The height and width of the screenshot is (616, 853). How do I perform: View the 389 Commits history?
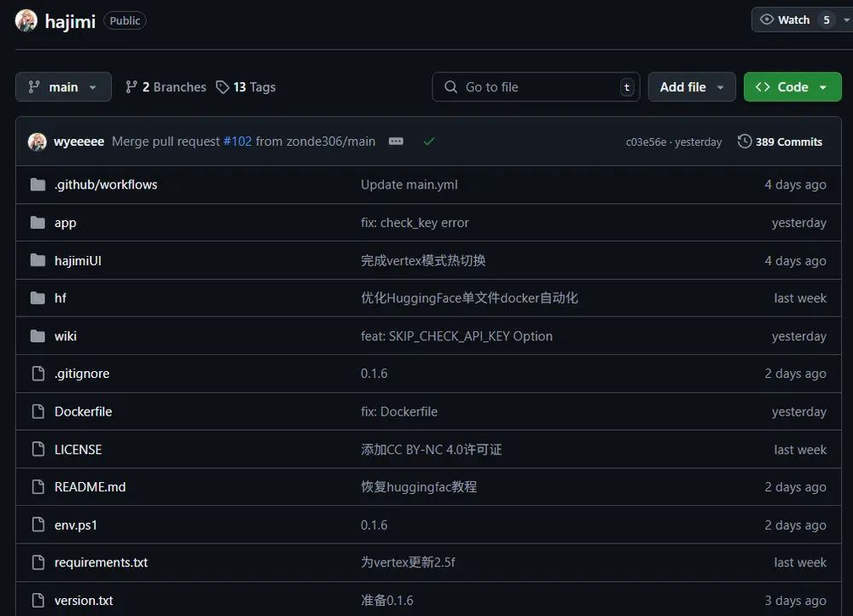pyautogui.click(x=788, y=141)
